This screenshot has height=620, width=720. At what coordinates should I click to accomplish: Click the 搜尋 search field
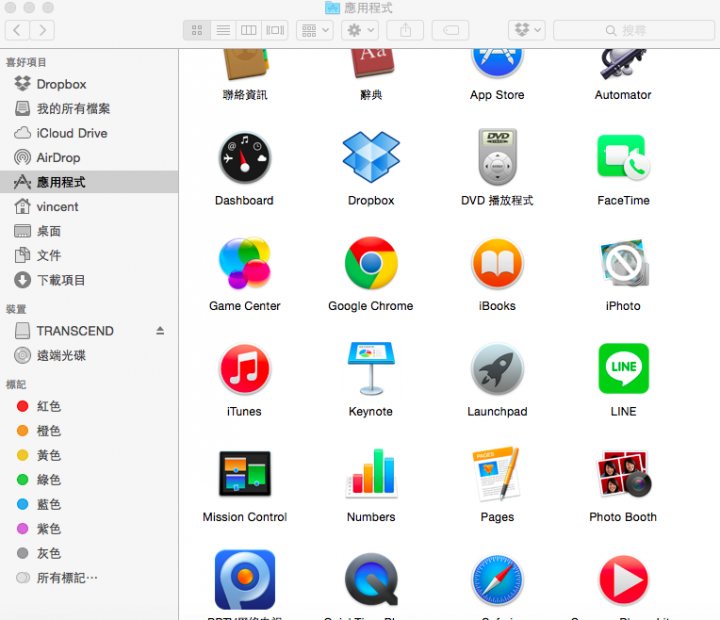coord(634,30)
